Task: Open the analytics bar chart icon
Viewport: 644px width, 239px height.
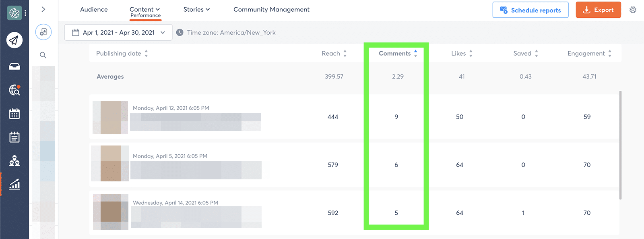Action: point(14,184)
